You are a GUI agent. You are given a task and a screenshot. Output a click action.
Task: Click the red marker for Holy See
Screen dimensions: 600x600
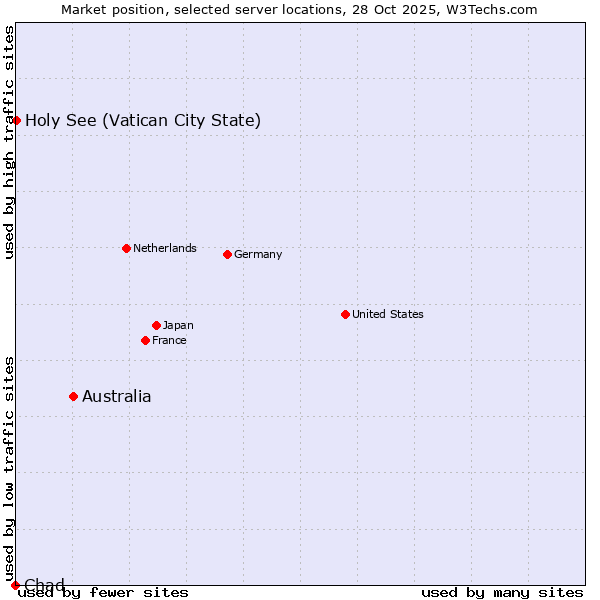pos(16,121)
